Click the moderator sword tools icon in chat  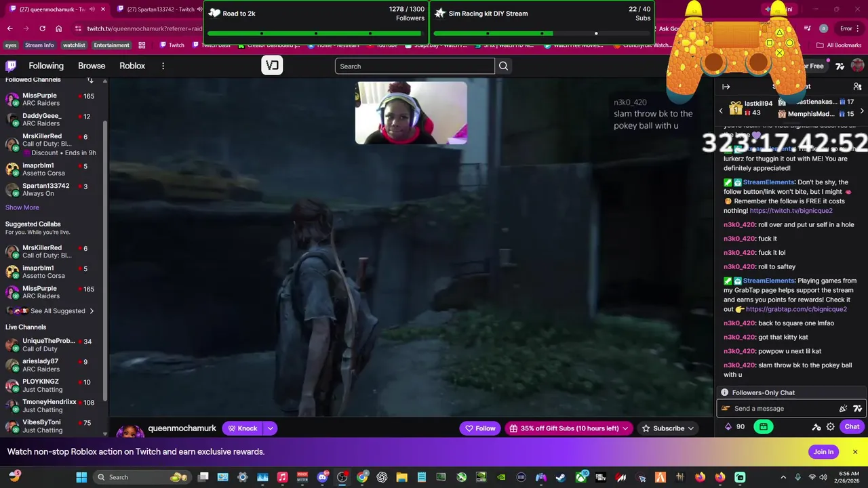click(816, 427)
